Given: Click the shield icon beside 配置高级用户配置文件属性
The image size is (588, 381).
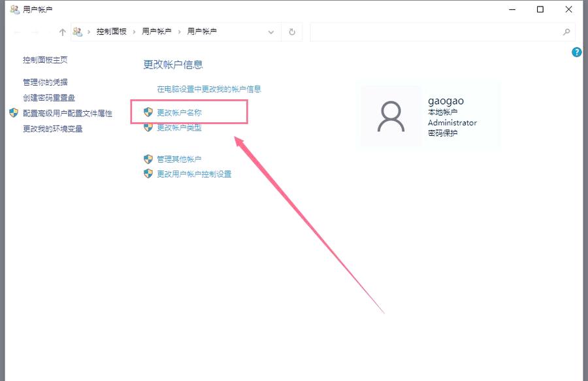Looking at the screenshot, I should pos(12,113).
